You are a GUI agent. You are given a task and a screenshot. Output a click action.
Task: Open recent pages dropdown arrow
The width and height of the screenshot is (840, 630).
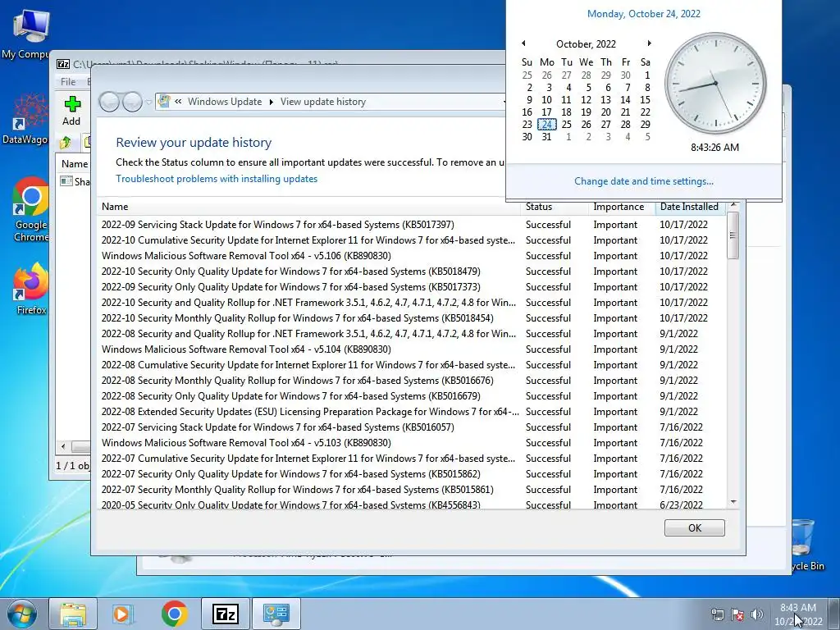(x=148, y=102)
